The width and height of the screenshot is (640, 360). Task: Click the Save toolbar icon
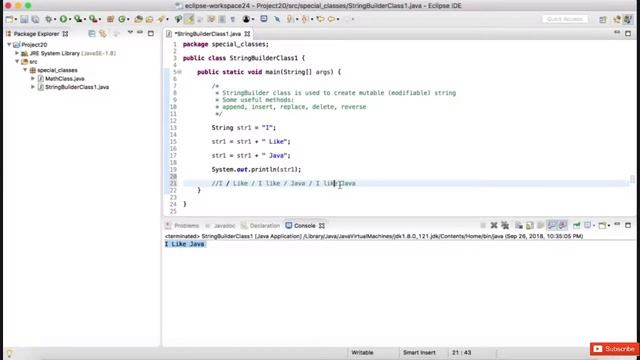24,19
